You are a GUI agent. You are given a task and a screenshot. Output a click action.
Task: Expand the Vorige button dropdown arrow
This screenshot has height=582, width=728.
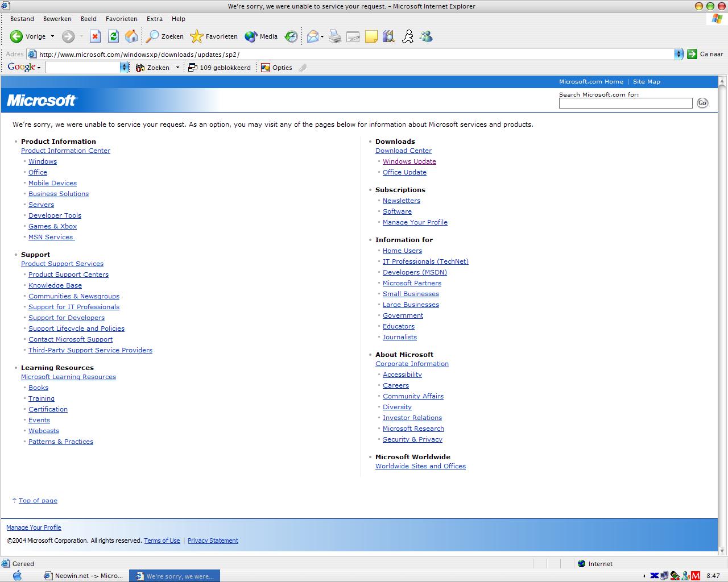[x=52, y=36]
